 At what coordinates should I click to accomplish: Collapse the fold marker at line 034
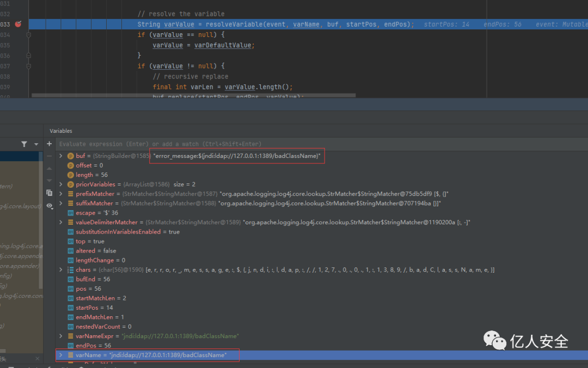28,35
